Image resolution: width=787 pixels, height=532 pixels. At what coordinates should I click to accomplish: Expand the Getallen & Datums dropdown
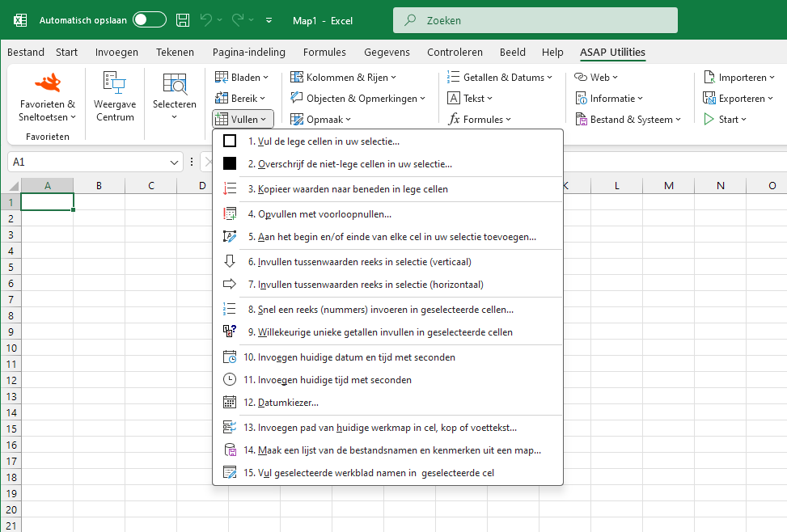coord(500,78)
